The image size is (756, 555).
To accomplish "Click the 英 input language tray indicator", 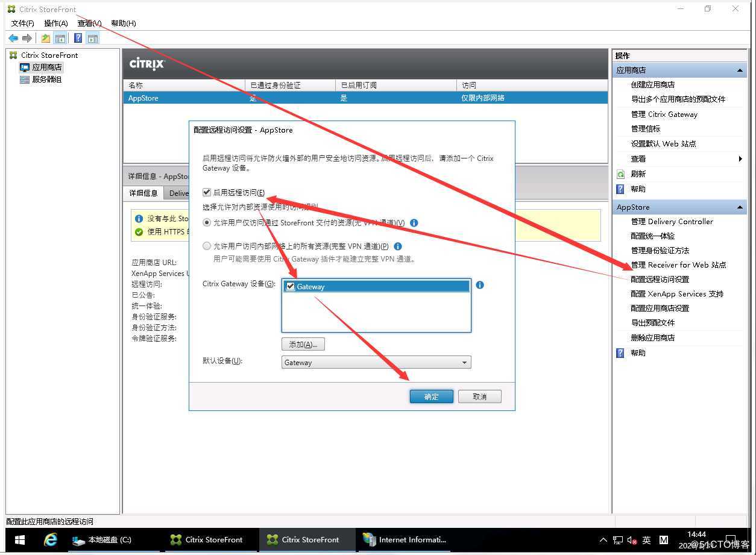I will point(646,540).
